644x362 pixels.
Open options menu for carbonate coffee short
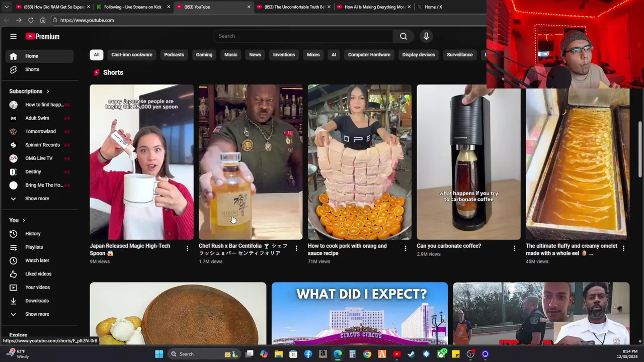pos(514,248)
